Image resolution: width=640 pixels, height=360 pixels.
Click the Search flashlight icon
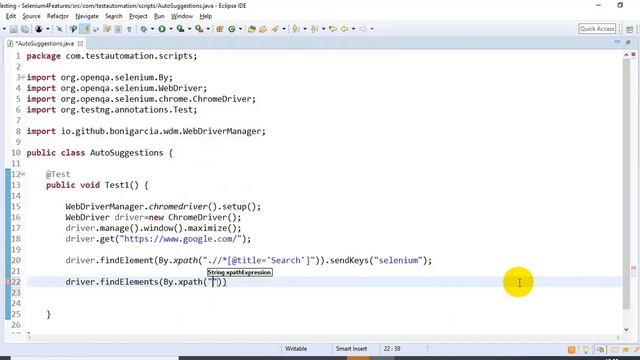point(275,29)
